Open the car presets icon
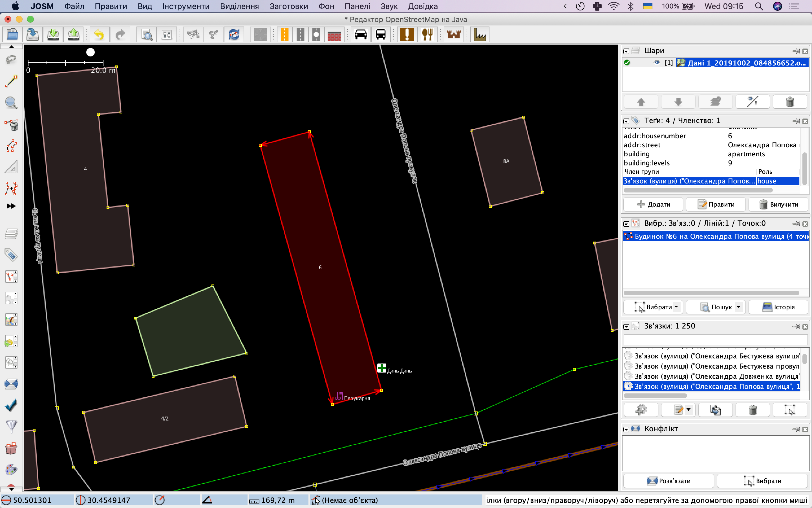The height and width of the screenshot is (508, 812). (x=361, y=35)
